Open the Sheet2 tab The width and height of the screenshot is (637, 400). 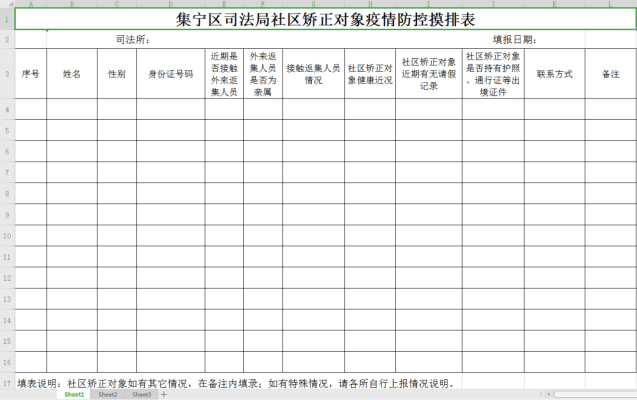click(x=108, y=394)
